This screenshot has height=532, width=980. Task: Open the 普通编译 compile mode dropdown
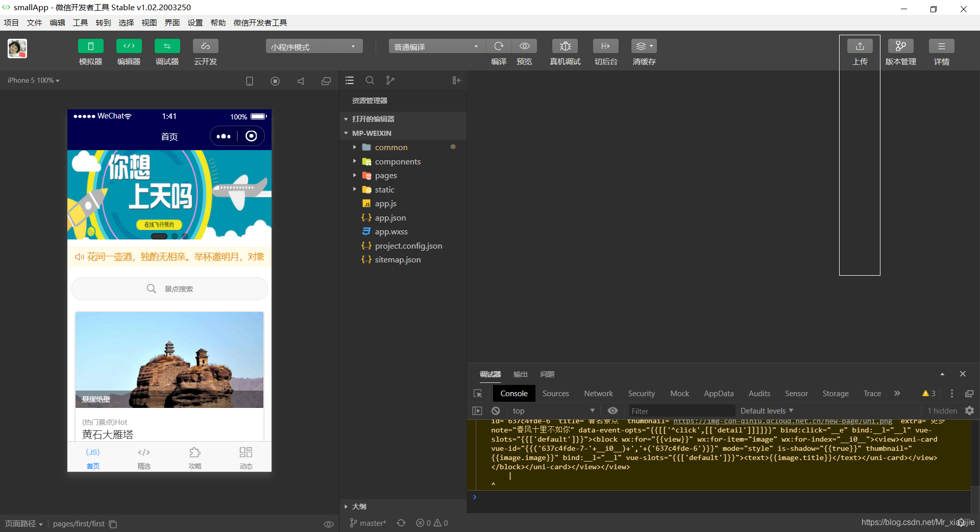437,46
